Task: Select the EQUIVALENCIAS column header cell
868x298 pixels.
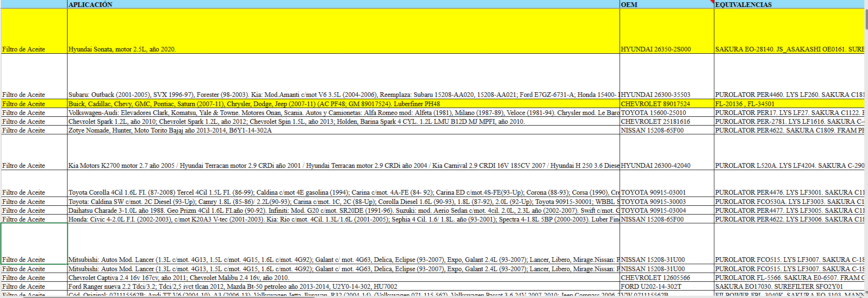Action: (x=788, y=4)
